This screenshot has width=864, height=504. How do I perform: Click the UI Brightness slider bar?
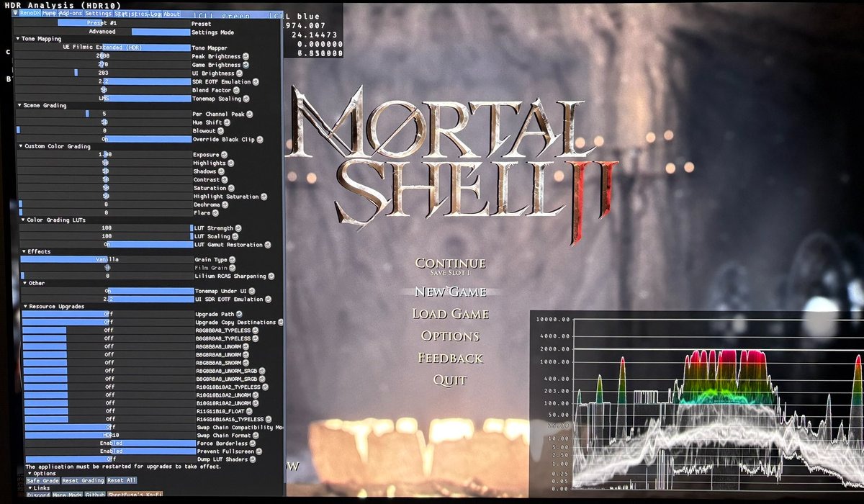tap(104, 73)
